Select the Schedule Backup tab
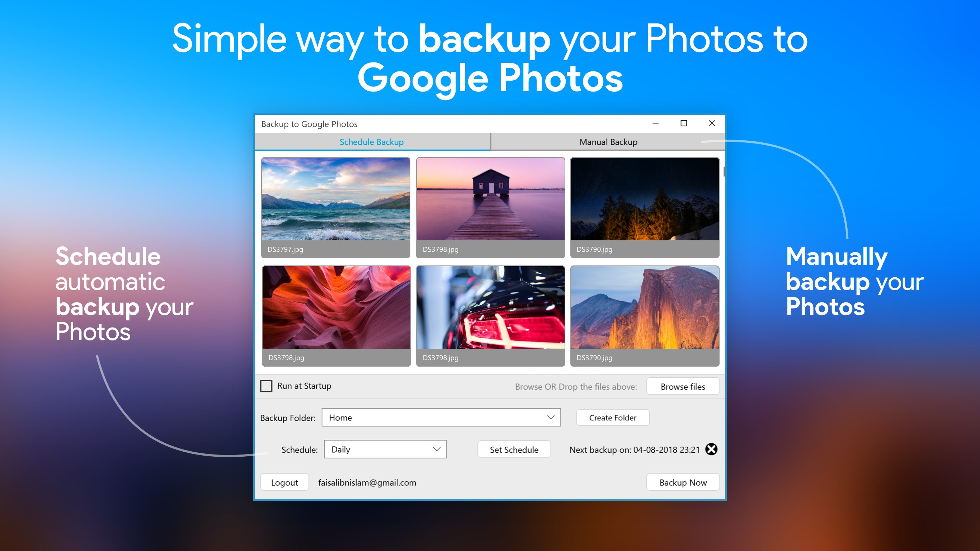The image size is (980, 551). (x=371, y=142)
